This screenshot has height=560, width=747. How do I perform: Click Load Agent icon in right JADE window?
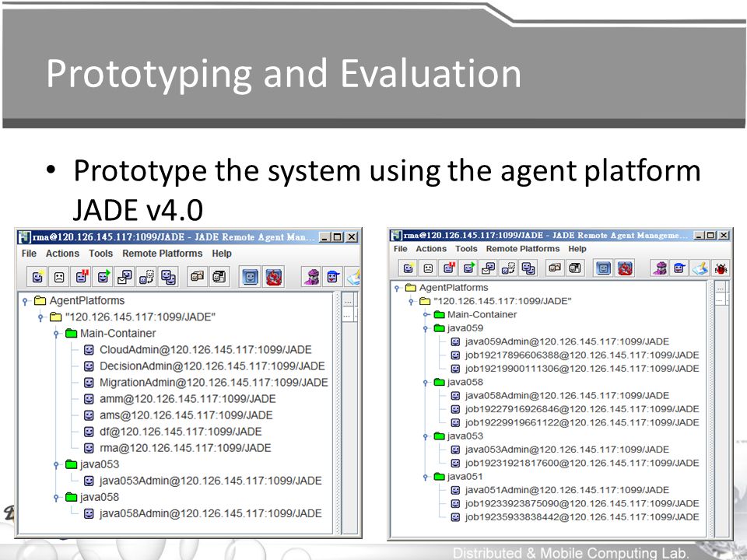[x=555, y=268]
